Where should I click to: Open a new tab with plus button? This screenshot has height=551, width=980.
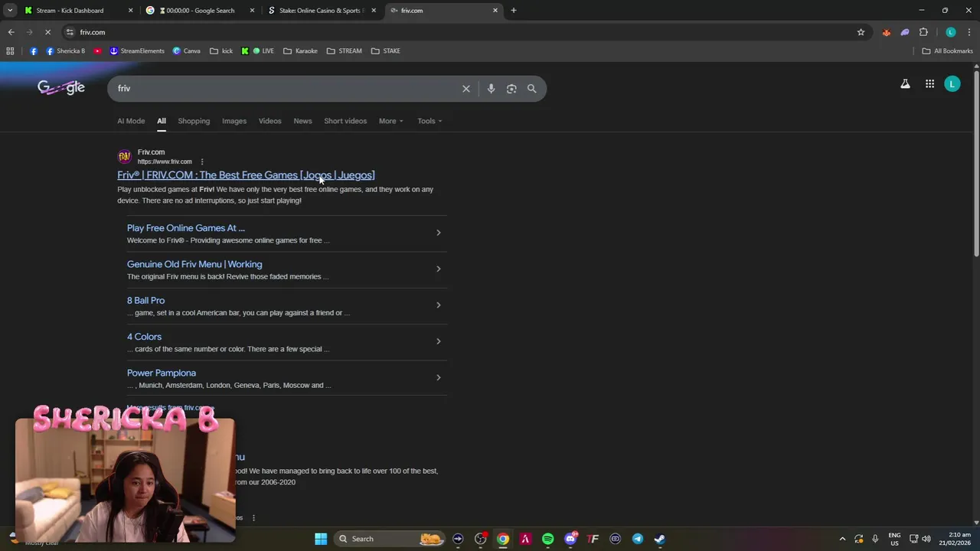point(514,11)
